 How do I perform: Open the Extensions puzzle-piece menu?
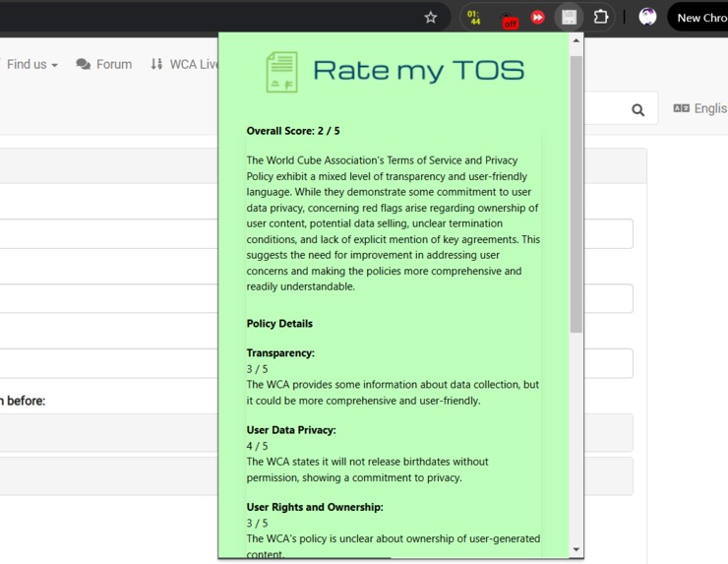pos(600,17)
